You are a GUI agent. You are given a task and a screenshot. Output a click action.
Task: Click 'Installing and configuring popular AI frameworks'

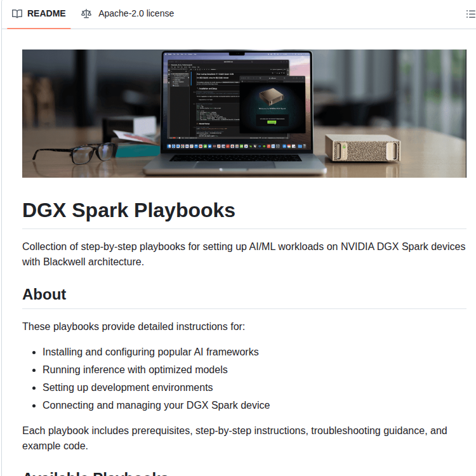(150, 352)
